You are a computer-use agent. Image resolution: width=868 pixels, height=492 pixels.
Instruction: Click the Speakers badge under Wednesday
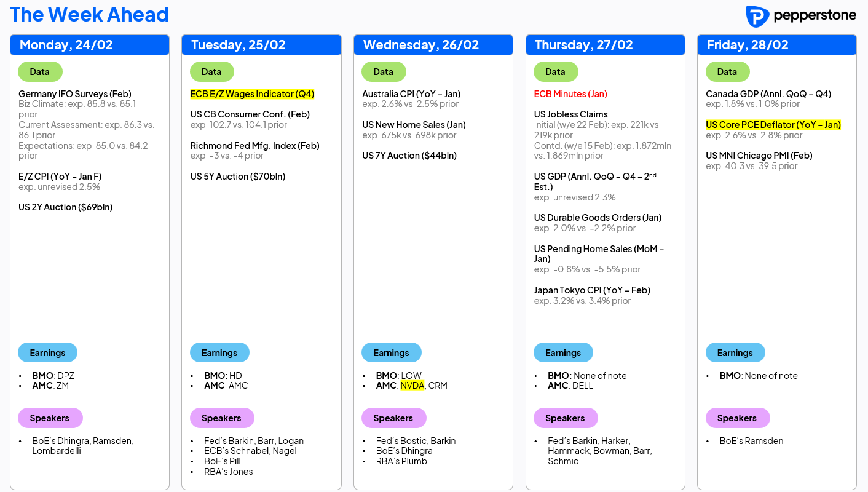[393, 418]
